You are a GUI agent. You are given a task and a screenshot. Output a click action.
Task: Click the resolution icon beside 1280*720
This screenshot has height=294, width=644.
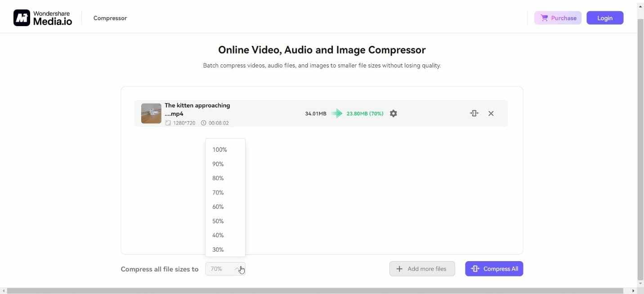pyautogui.click(x=168, y=122)
